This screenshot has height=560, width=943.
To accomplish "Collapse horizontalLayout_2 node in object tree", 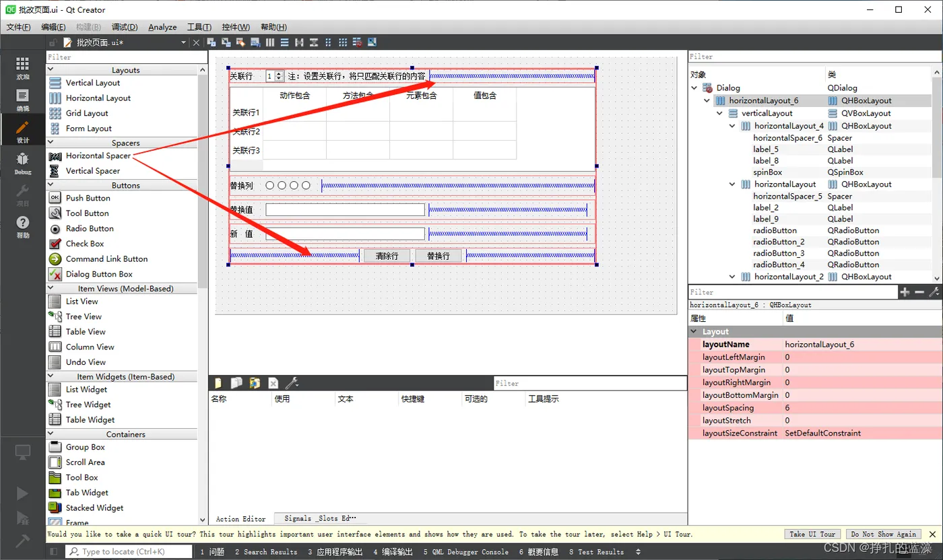I will click(x=732, y=277).
